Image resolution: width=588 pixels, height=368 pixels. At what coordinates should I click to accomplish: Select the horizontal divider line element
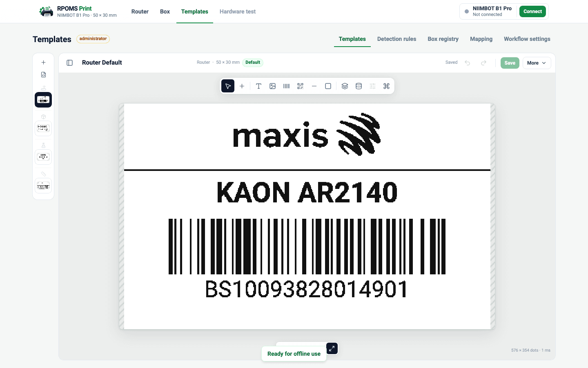(307, 170)
